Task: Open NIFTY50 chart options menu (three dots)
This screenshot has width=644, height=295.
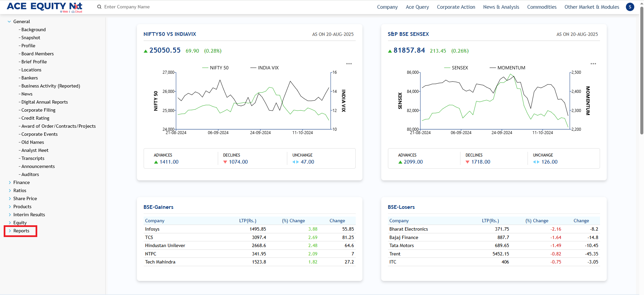Action: coord(349,64)
